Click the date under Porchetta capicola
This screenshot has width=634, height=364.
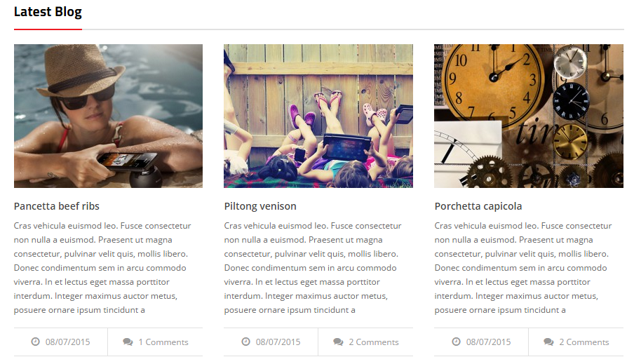tap(488, 342)
